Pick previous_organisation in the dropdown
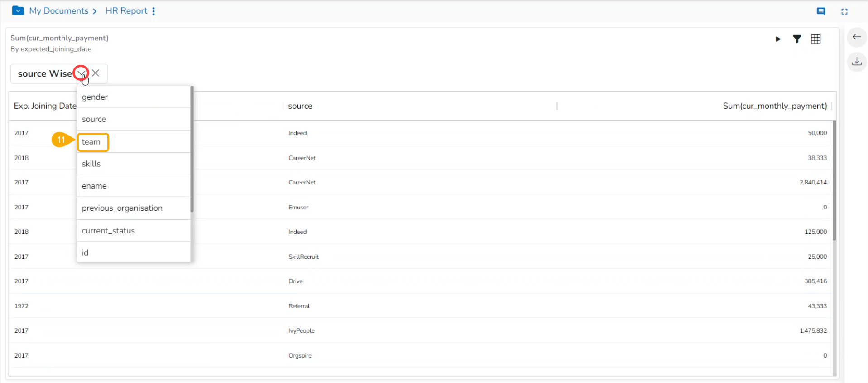The width and height of the screenshot is (868, 383). pos(122,208)
